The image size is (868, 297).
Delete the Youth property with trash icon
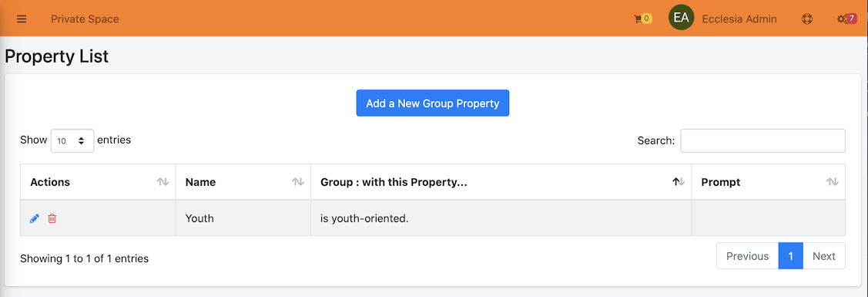[52, 218]
